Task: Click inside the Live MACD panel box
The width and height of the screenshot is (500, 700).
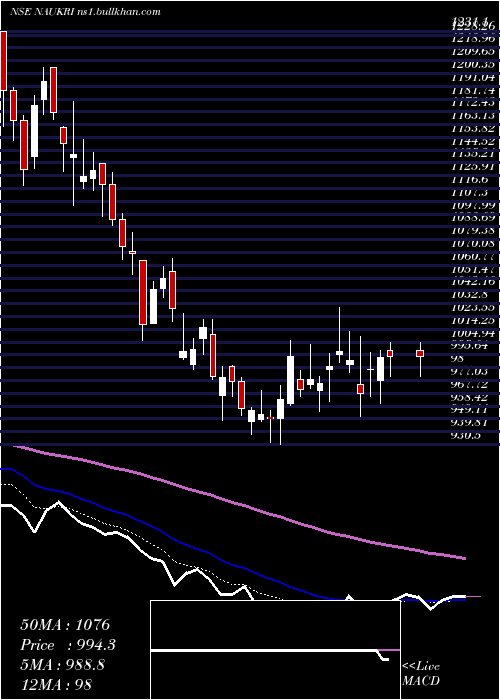Action: pyautogui.click(x=275, y=650)
